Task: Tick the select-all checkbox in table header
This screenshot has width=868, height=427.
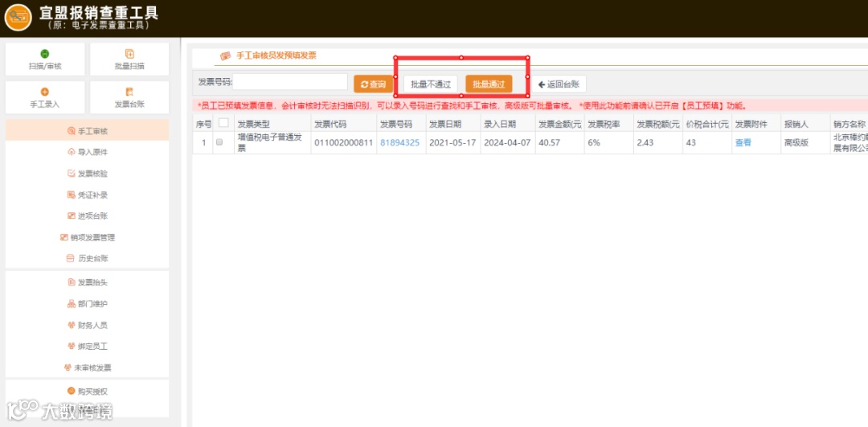Action: (x=223, y=123)
